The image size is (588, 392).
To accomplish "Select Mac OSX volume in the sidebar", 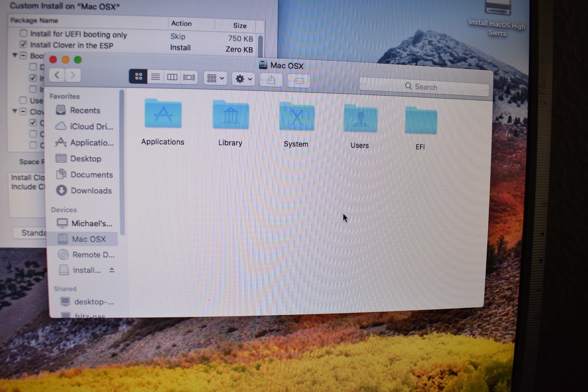I will (83, 239).
